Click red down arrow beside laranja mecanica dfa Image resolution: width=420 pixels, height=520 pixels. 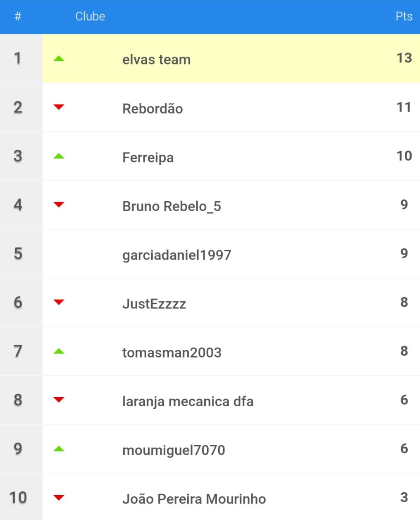click(59, 400)
